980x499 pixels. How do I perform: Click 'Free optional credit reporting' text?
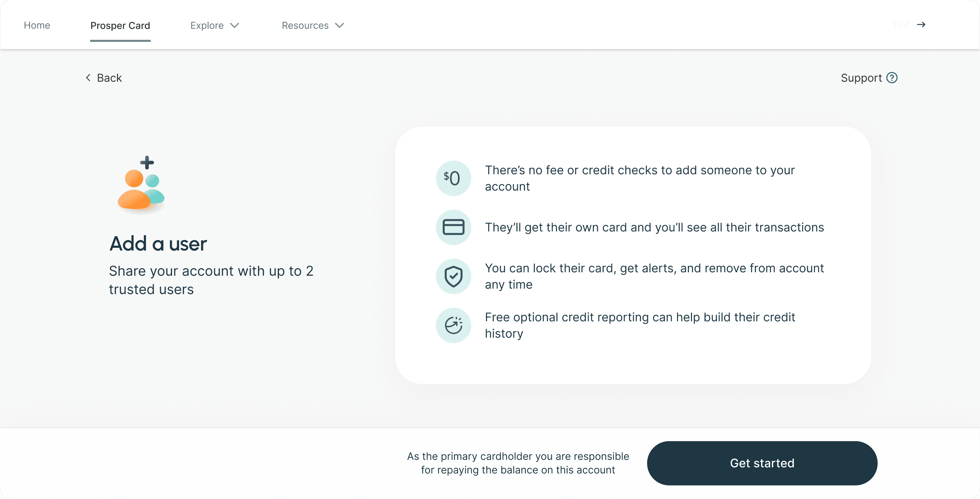coord(640,325)
